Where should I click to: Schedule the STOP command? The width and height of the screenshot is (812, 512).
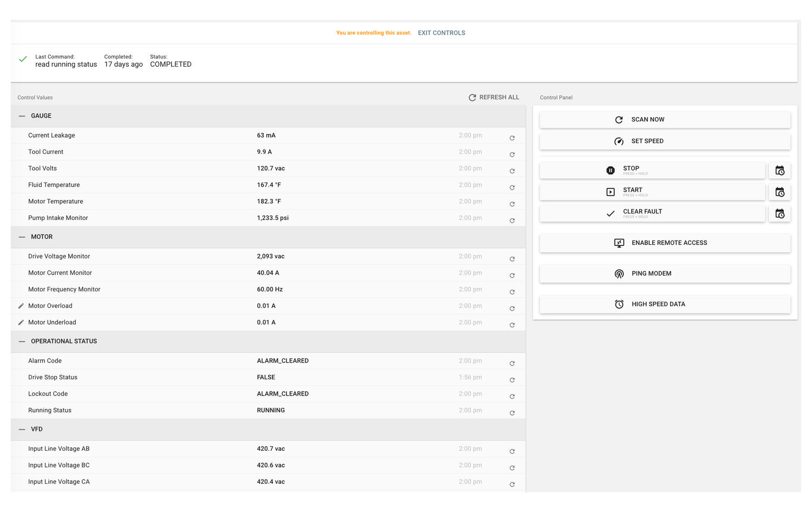(780, 170)
